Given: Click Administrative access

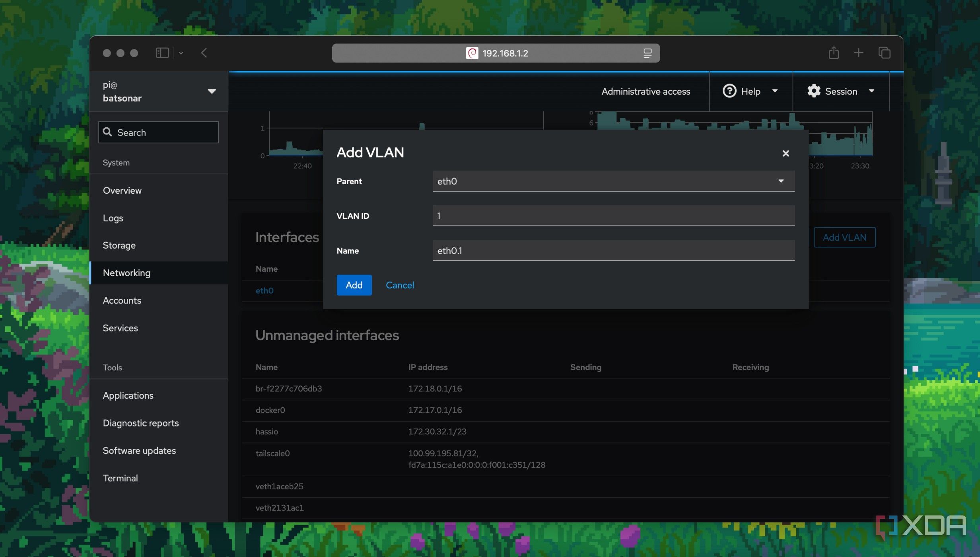Looking at the screenshot, I should click(646, 91).
